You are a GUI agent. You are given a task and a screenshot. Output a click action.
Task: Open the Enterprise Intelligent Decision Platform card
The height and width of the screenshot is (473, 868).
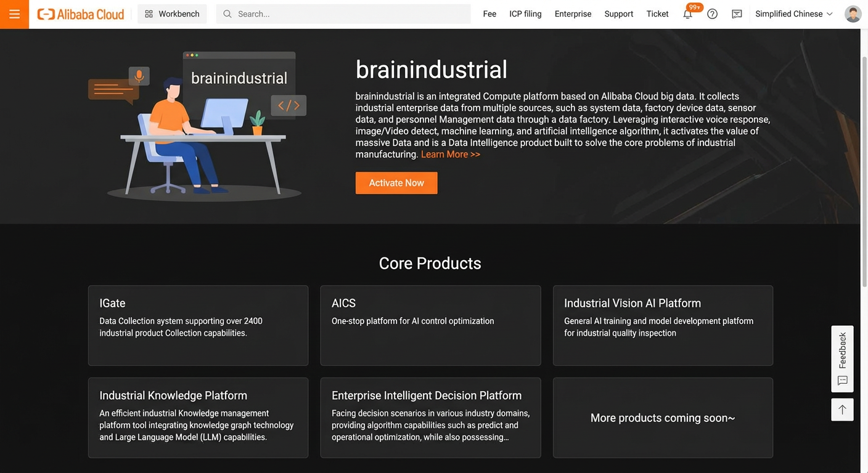click(430, 418)
